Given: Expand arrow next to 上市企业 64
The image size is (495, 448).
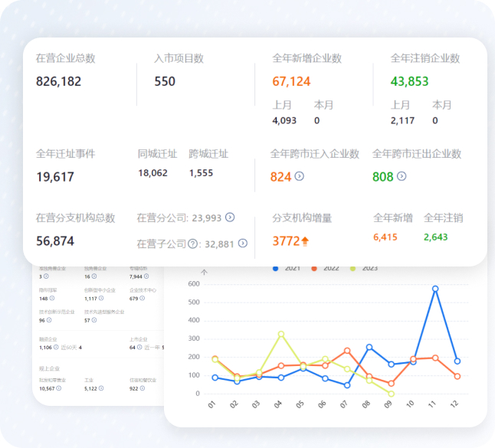Looking at the screenshot, I should 138,347.
